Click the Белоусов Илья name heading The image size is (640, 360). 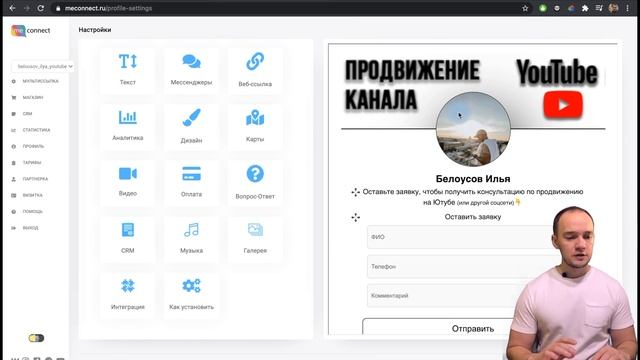pos(473,179)
